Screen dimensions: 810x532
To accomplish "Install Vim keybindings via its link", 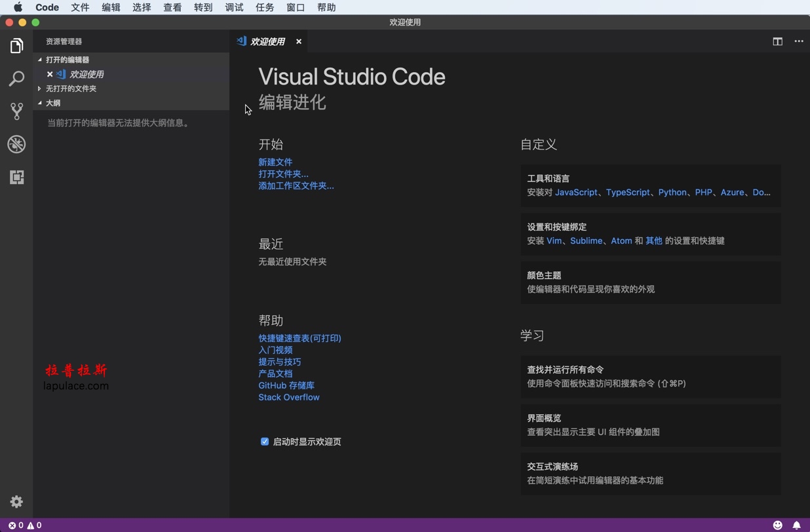I will point(554,240).
